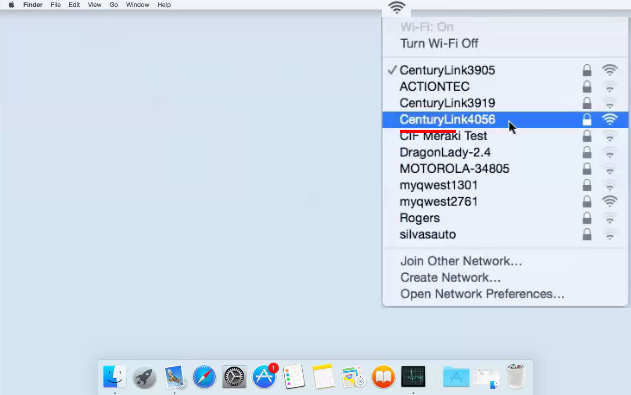Open Safari compass icon in Dock
This screenshot has height=395, width=631.
click(x=204, y=377)
